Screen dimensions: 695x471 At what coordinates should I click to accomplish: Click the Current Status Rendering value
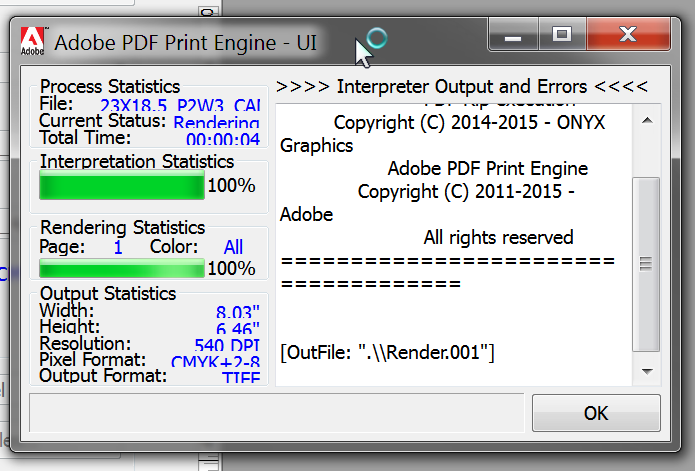coord(216,122)
